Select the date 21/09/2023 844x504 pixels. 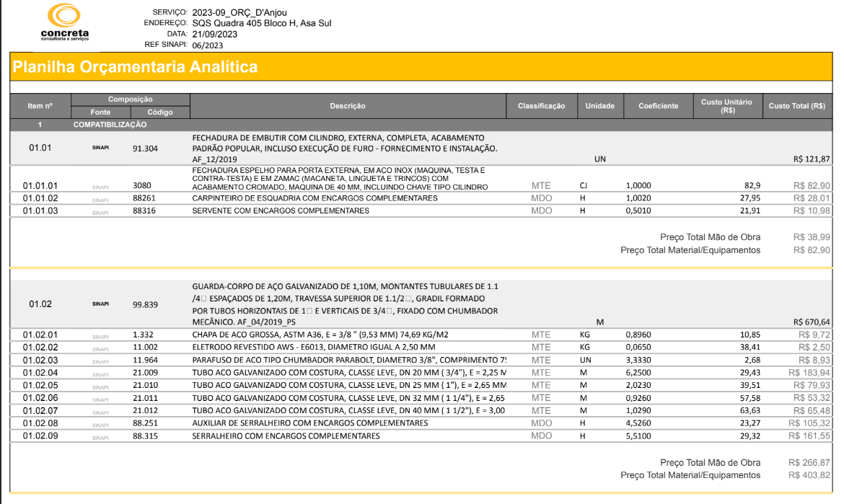[214, 34]
